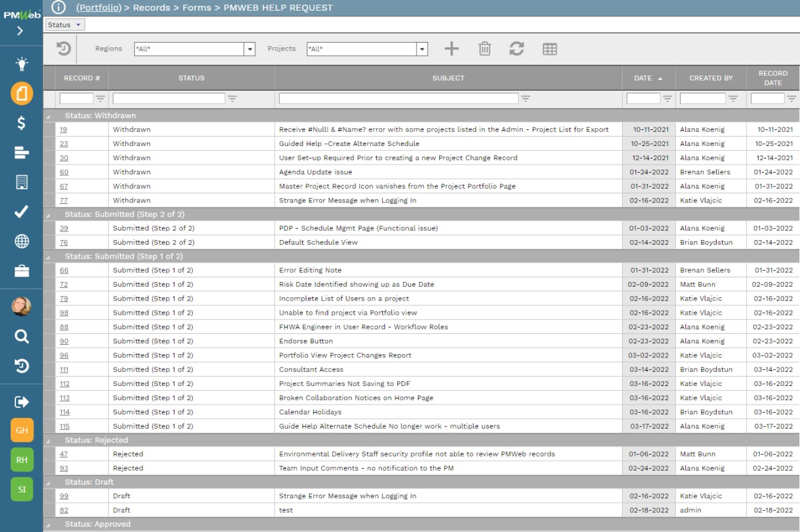Open the Date column filter menu
The height and width of the screenshot is (532, 800).
[x=667, y=99]
